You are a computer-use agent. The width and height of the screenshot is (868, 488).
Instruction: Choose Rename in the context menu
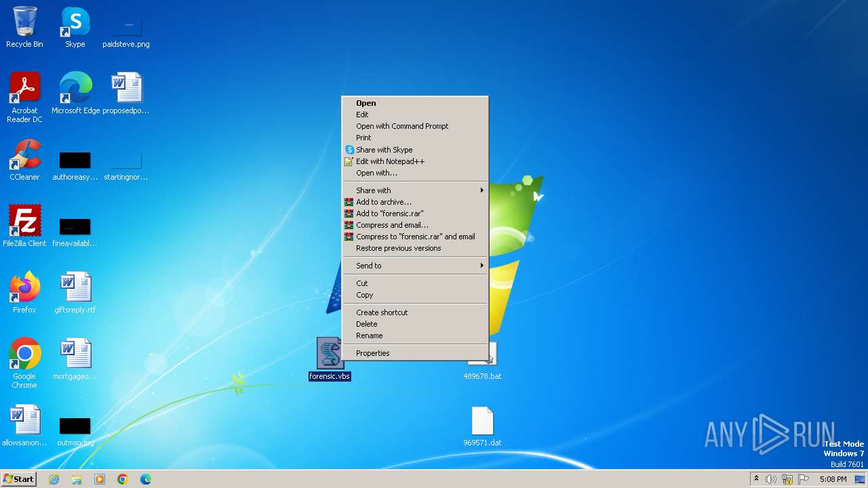tap(414, 335)
